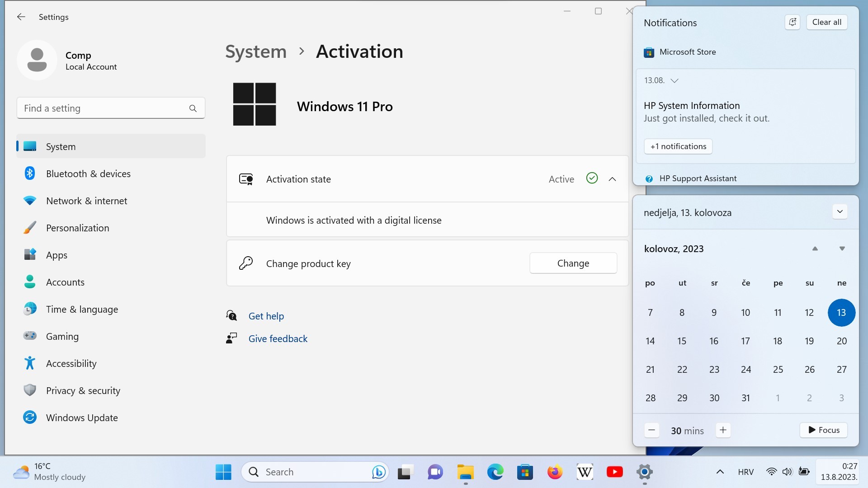Select day 13 in the calendar
This screenshot has height=488, width=868.
(841, 313)
